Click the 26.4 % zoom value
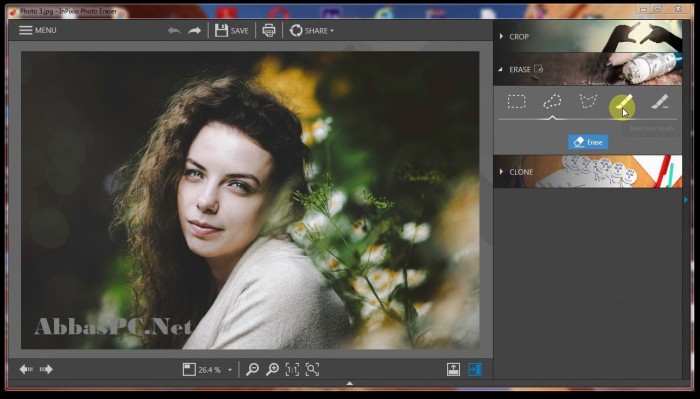 209,370
